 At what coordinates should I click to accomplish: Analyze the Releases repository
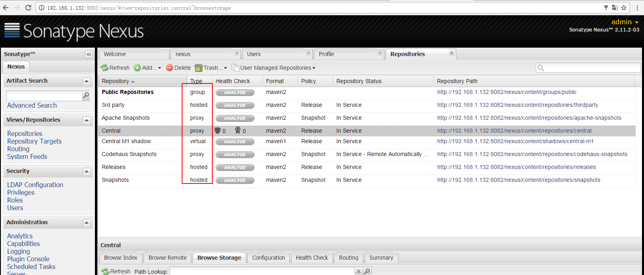click(235, 167)
